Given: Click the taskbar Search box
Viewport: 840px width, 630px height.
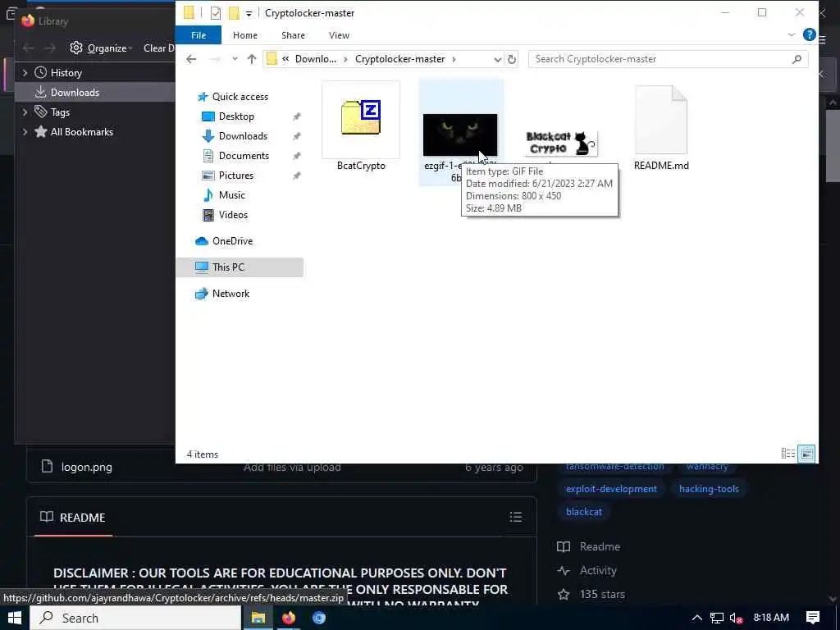Looking at the screenshot, I should 135,618.
